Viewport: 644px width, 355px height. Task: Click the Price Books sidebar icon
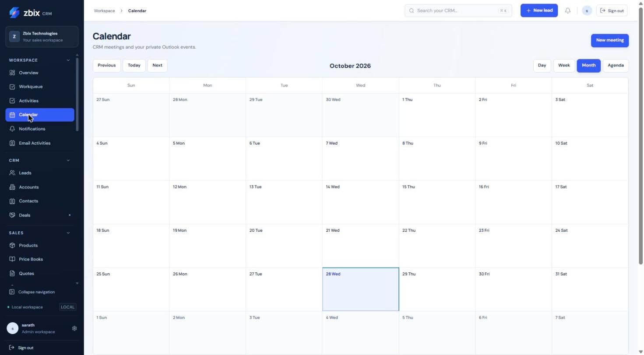click(12, 259)
